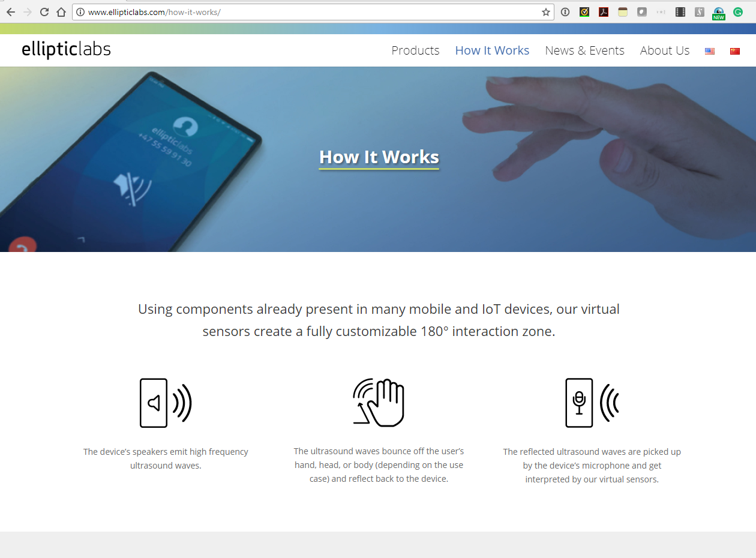Open the Products menu
Viewport: 756px width, 558px height.
[415, 50]
